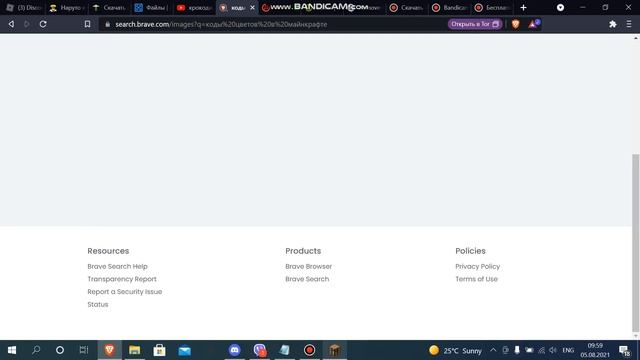Reload the page with the refresh icon
This screenshot has width=640, height=360.
pos(43,24)
